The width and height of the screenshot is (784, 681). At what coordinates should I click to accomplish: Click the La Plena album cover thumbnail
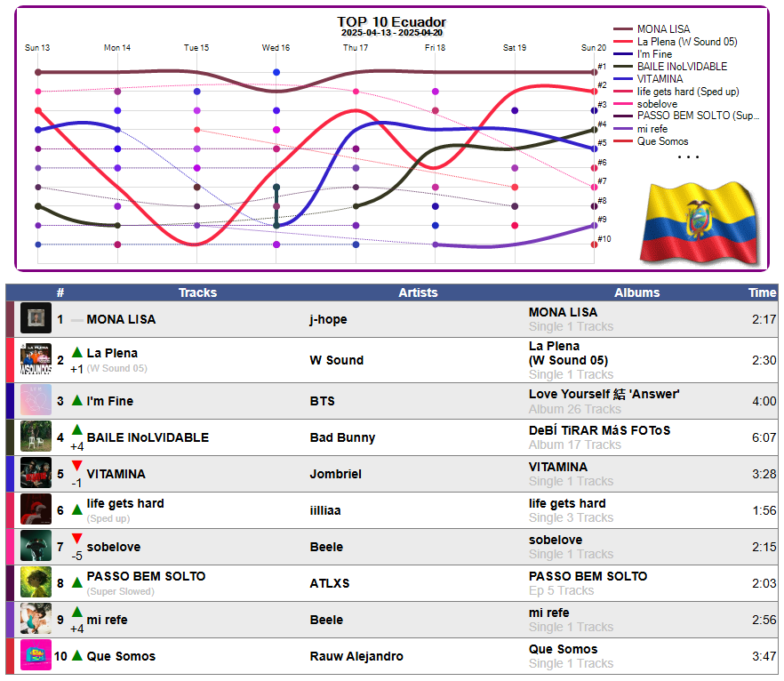coord(36,359)
